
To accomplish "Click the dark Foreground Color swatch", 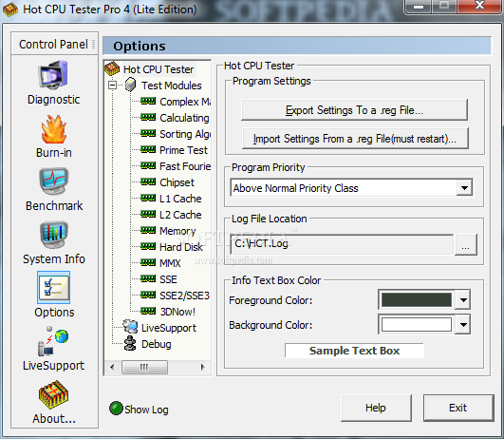I will (x=417, y=300).
